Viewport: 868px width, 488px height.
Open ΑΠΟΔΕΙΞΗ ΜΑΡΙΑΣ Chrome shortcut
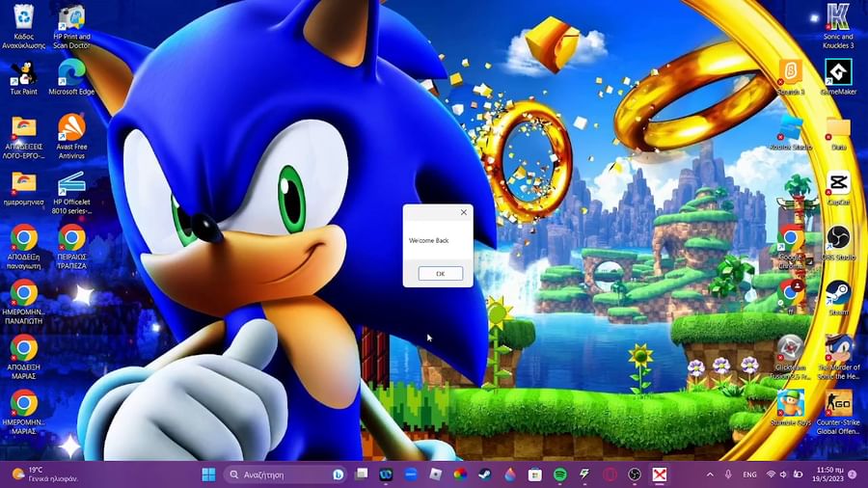pos(24,357)
